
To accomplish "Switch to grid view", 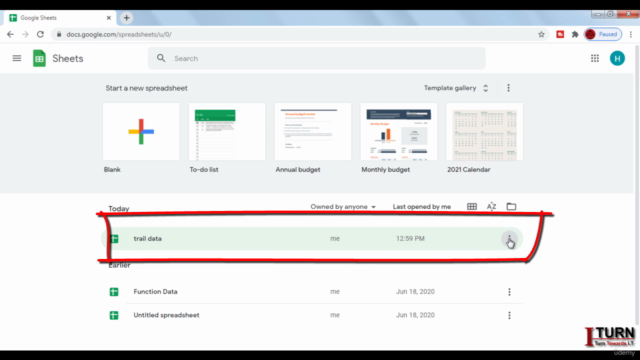I will coord(472,207).
